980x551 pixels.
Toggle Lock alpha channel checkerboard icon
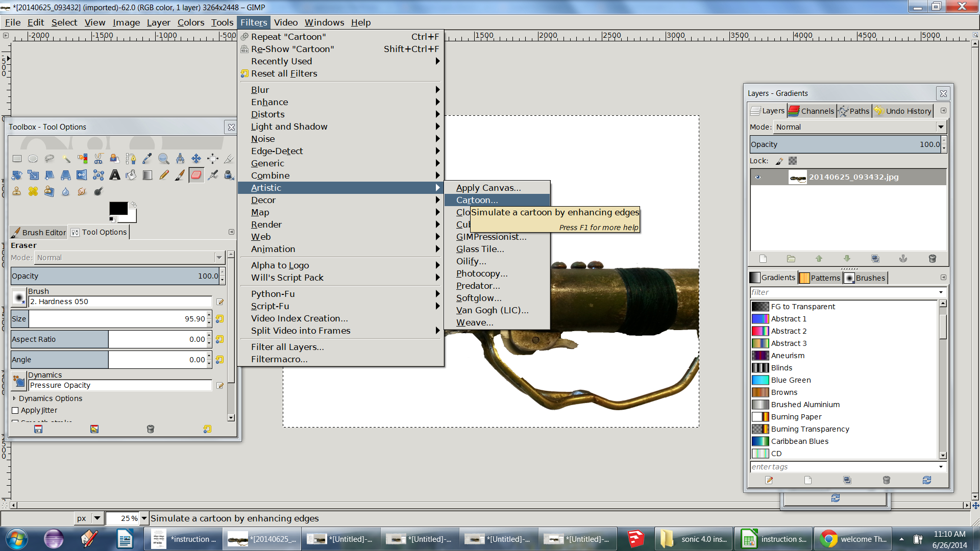tap(793, 161)
